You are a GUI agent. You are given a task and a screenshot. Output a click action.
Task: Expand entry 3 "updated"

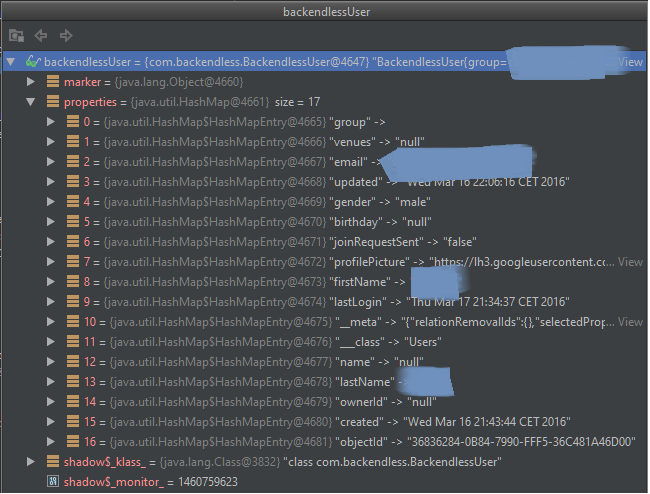coord(51,182)
